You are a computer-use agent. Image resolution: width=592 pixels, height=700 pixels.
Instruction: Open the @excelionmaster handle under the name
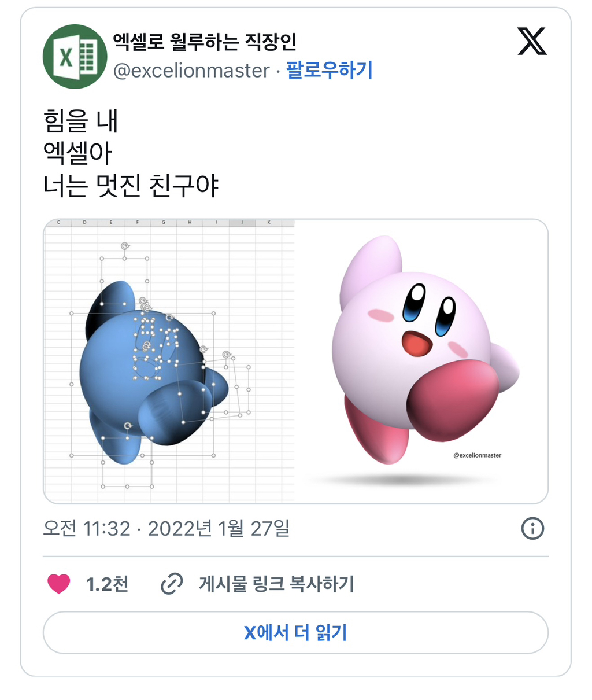[191, 71]
